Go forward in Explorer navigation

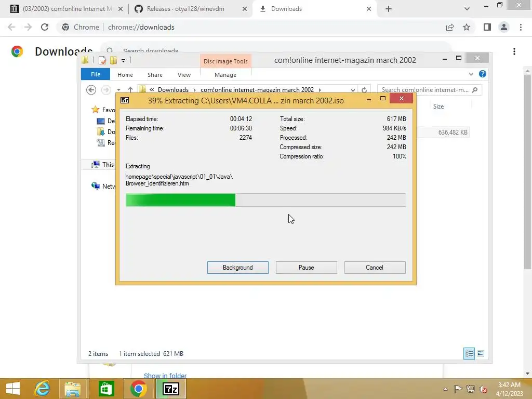point(106,89)
